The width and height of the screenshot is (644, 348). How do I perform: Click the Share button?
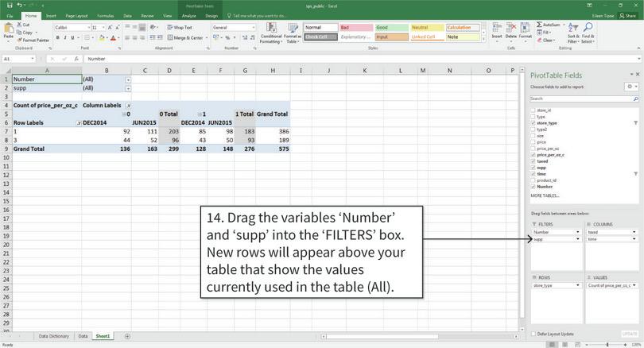[x=628, y=16]
